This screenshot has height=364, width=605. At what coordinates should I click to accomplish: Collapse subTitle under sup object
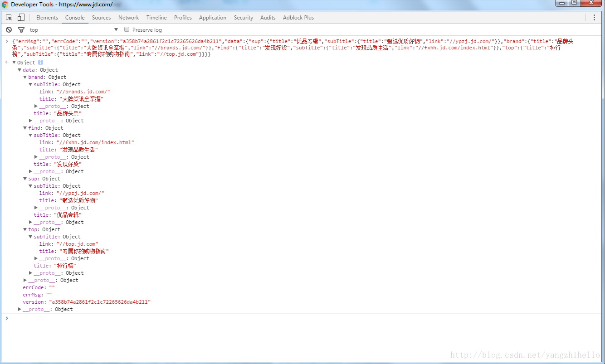[30, 186]
